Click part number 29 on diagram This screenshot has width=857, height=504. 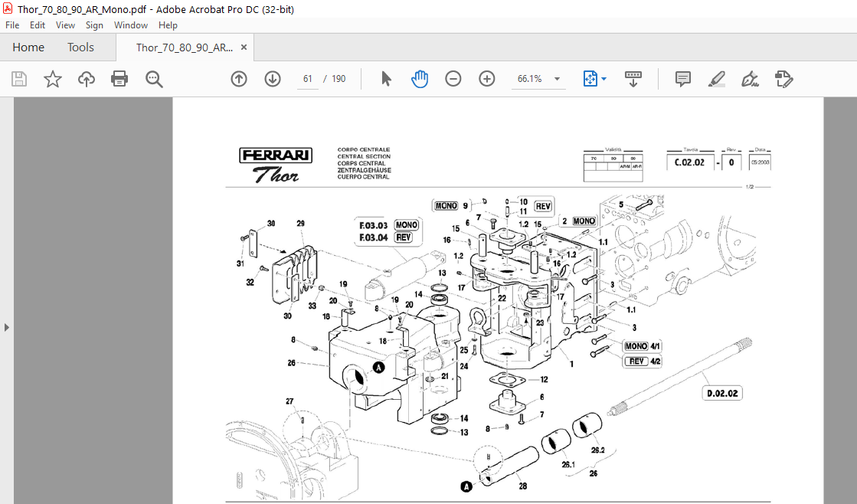301,224
